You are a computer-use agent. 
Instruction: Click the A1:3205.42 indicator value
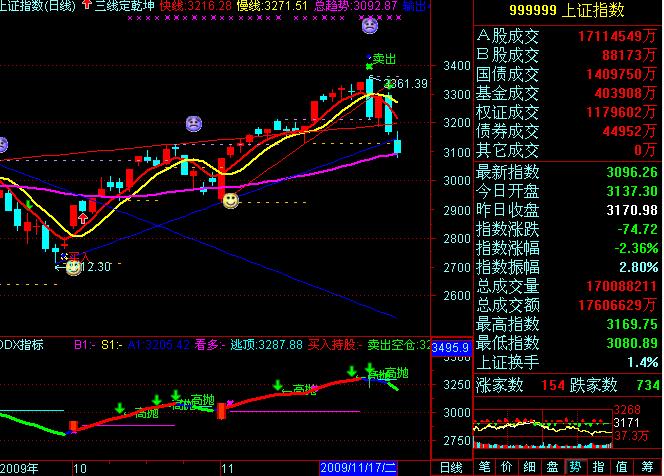tap(159, 345)
